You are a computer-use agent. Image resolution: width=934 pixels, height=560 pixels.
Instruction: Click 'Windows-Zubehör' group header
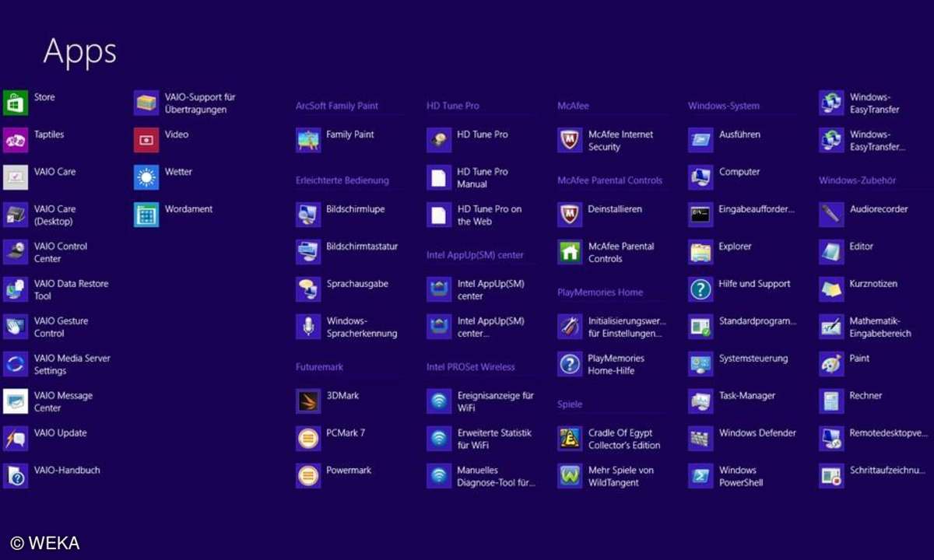[857, 180]
